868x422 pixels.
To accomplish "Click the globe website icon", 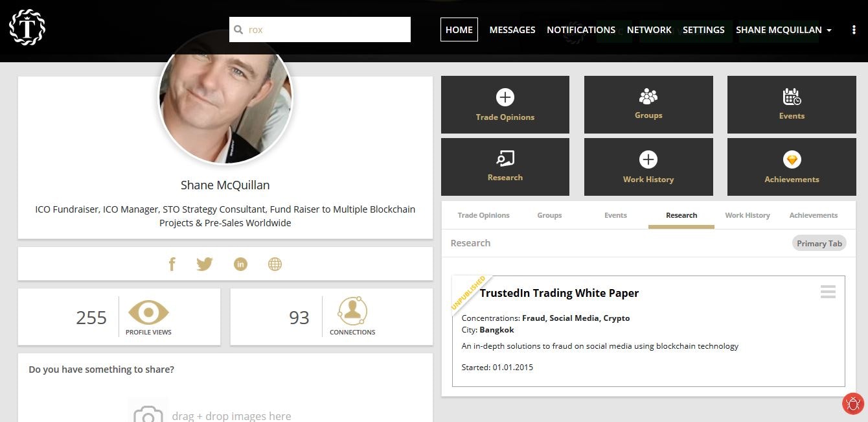I will pos(275,264).
